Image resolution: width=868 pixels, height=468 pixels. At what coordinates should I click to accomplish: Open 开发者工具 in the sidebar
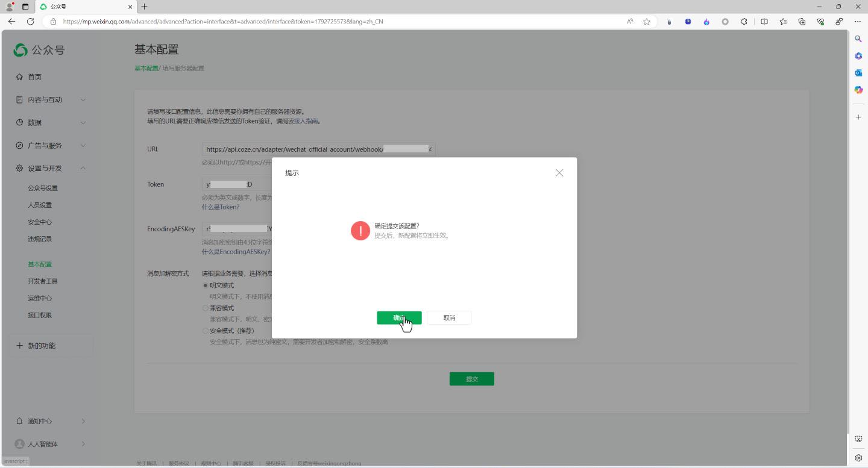[x=43, y=281]
